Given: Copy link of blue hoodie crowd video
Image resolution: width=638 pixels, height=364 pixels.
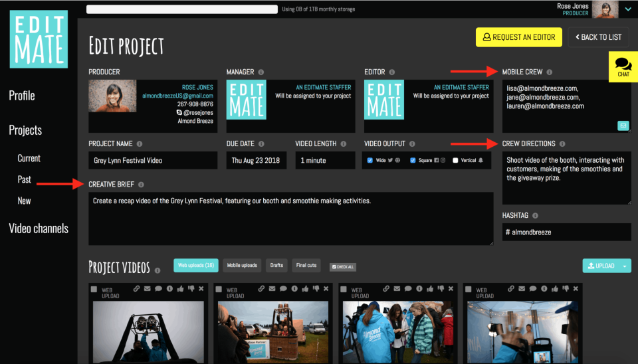Looking at the screenshot, I should coord(386,289).
